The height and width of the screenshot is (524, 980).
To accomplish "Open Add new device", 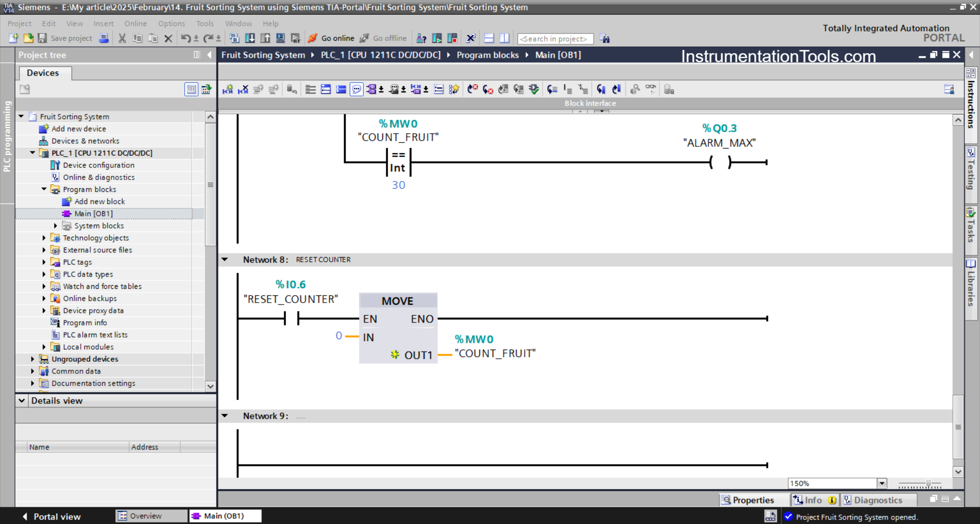I will click(79, 129).
